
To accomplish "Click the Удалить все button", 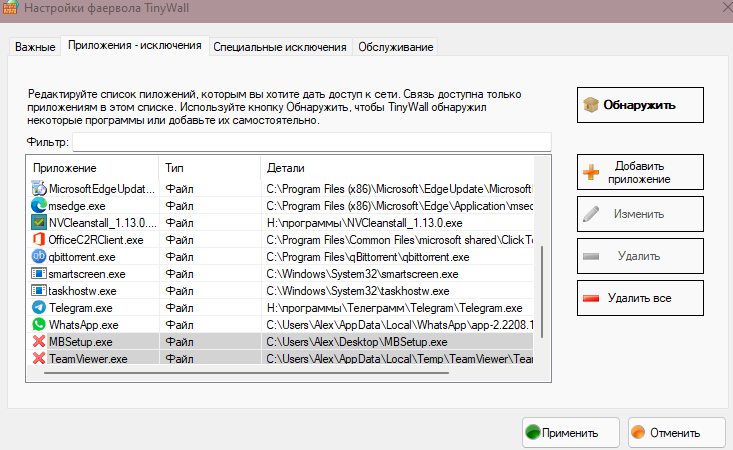I will click(x=640, y=298).
